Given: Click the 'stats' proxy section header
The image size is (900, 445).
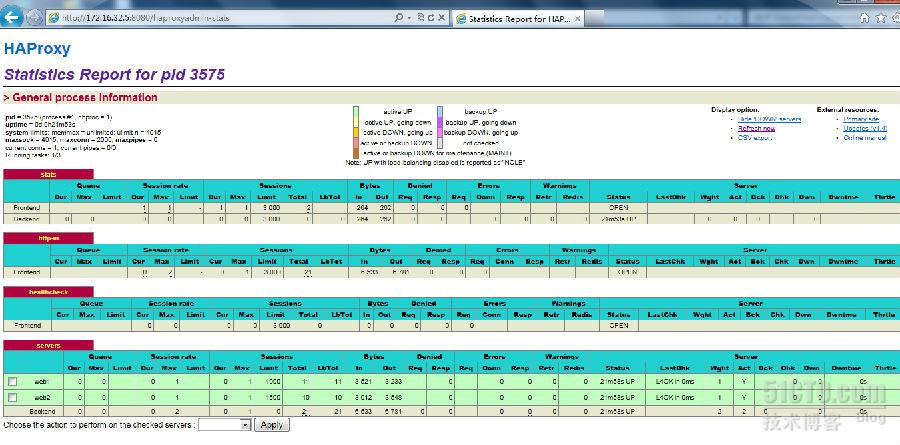Looking at the screenshot, I should point(48,174).
